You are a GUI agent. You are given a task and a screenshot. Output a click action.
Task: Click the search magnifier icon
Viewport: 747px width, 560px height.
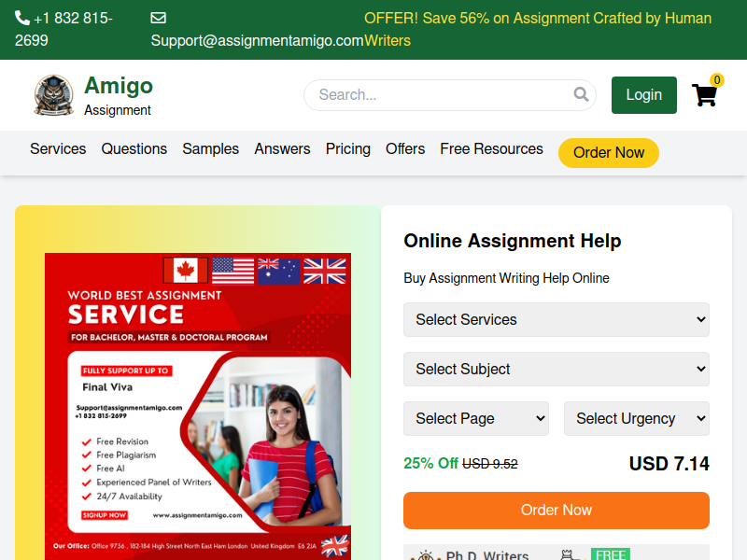point(581,94)
